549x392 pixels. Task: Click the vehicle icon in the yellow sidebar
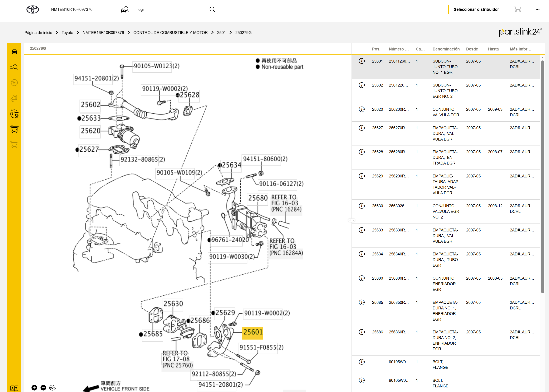[14, 52]
